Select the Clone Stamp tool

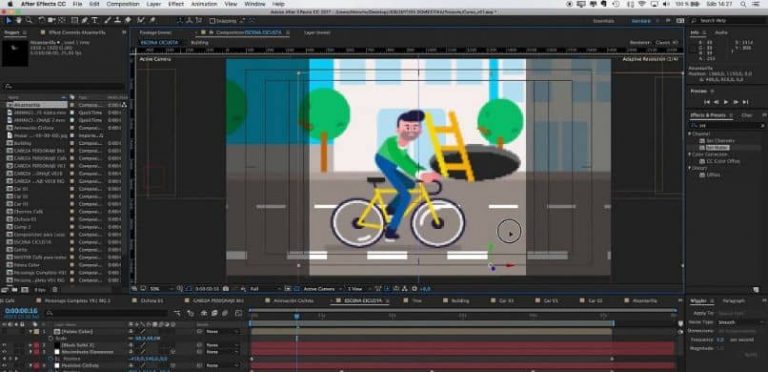tap(118, 21)
